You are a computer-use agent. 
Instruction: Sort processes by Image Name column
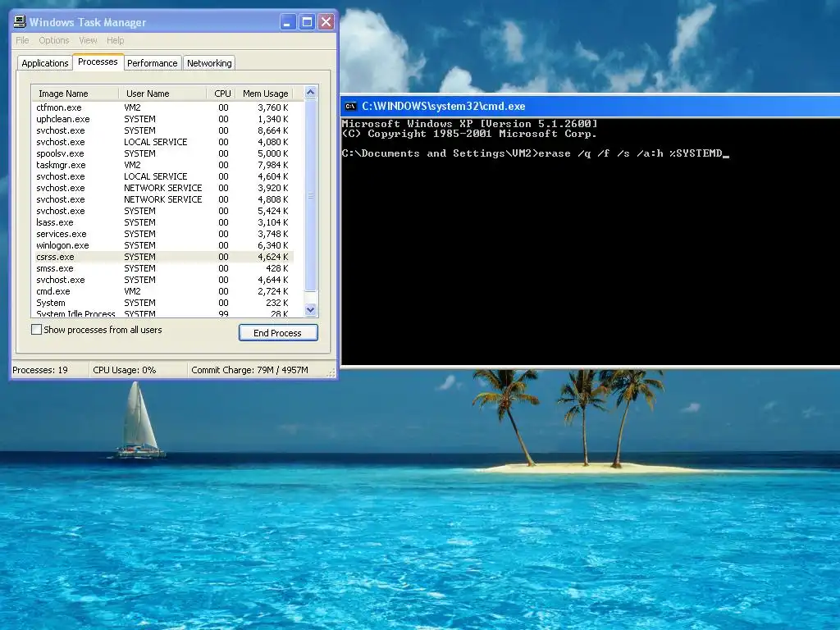(x=75, y=94)
